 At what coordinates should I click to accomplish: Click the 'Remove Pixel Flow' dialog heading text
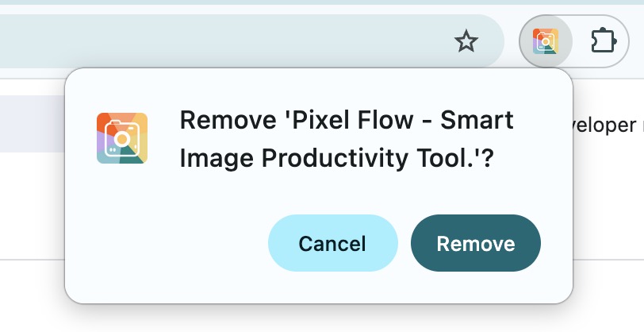click(347, 140)
